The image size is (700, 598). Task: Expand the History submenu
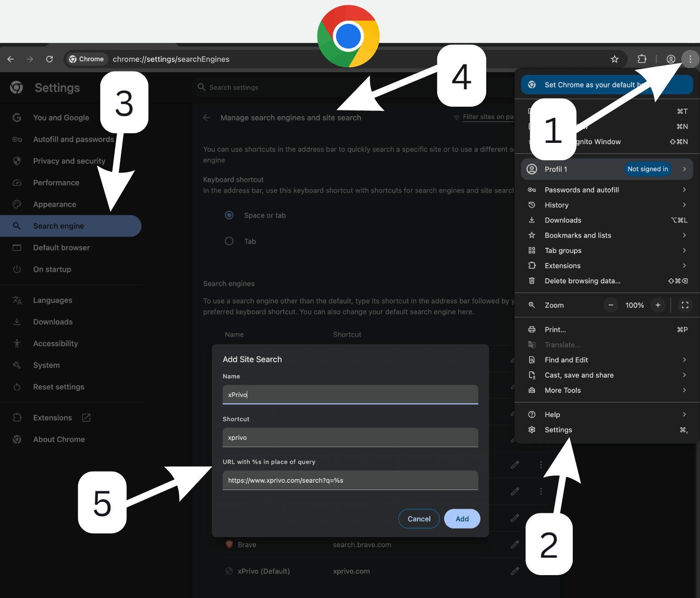pyautogui.click(x=607, y=205)
